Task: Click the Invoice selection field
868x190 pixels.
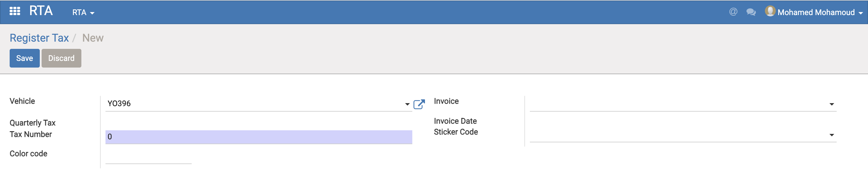Action: pos(683,104)
